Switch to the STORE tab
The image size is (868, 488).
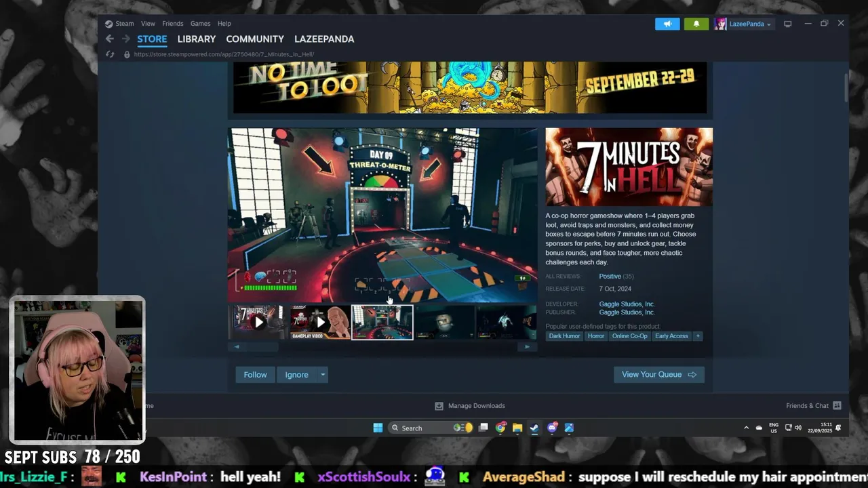(x=152, y=39)
